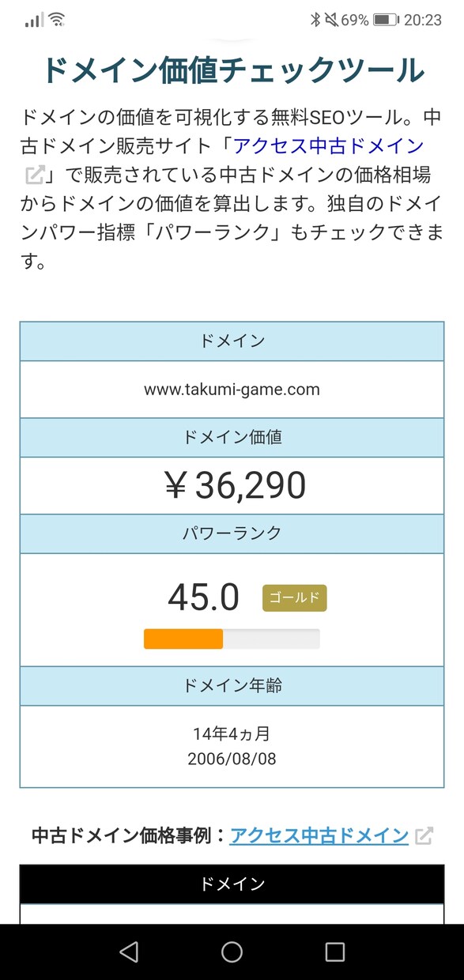Select the ゴールド badge next to the score
The image size is (464, 980).
[x=294, y=598]
